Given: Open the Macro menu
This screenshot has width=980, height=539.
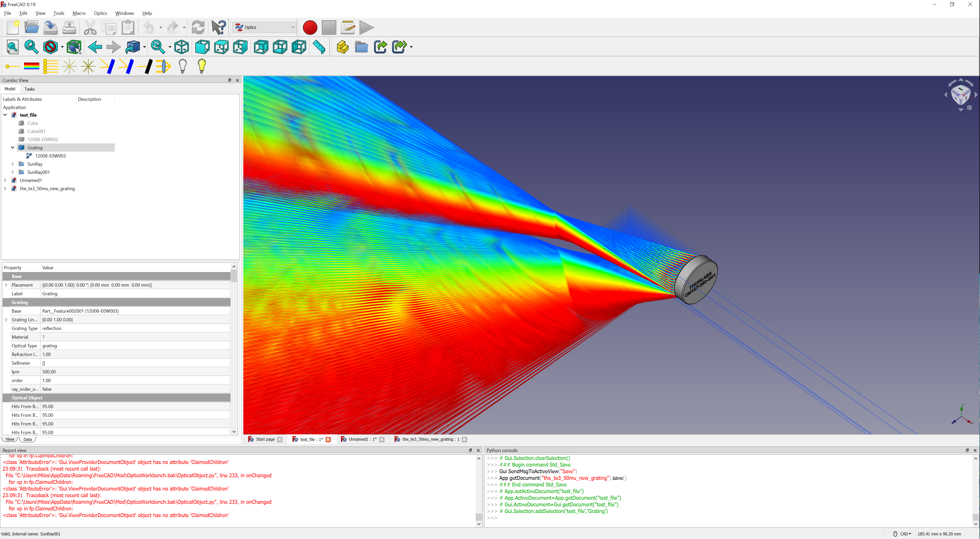Looking at the screenshot, I should coord(79,13).
